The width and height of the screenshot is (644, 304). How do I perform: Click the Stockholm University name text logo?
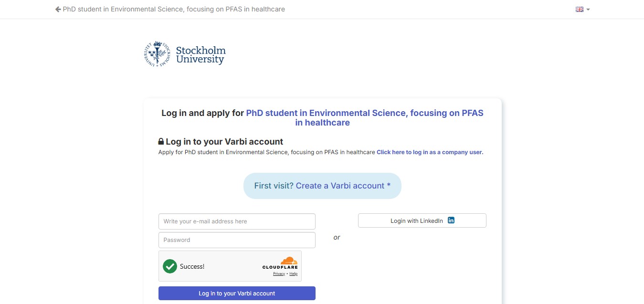(201, 55)
